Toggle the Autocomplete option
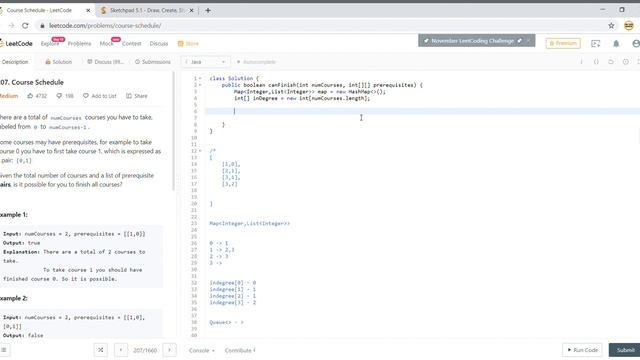 coord(256,62)
